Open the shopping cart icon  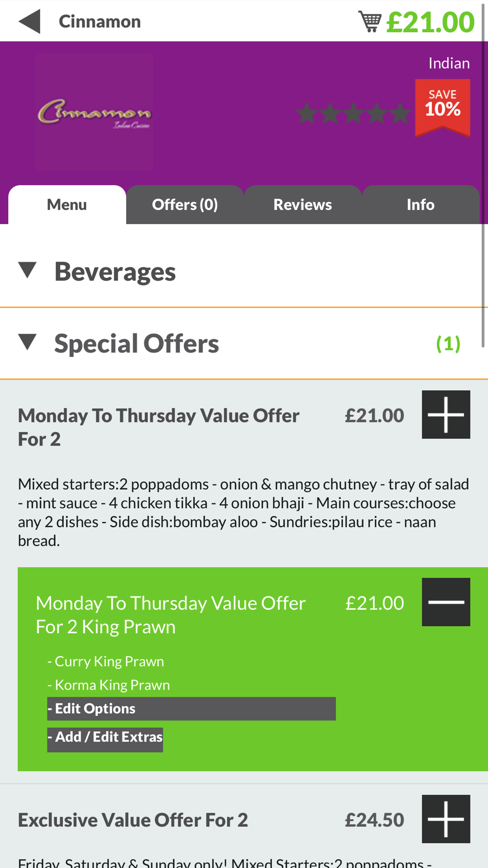click(370, 21)
